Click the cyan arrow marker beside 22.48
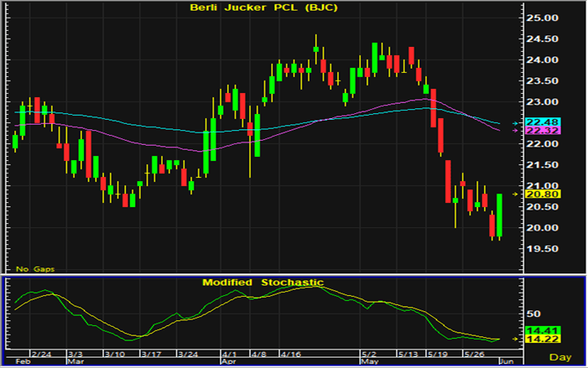Viewport: 588px width, 368px height. 517,123
